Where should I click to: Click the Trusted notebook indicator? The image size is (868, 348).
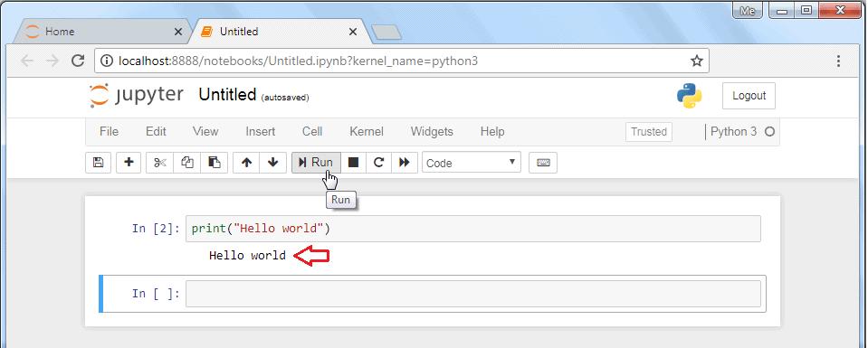tap(649, 132)
